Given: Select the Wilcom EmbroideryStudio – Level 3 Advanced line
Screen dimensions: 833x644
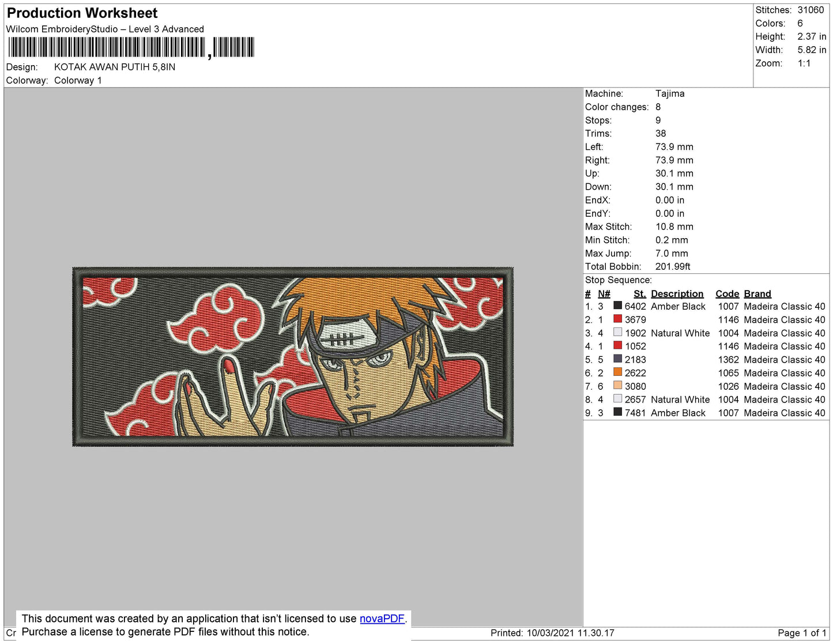Looking at the screenshot, I should coord(105,29).
